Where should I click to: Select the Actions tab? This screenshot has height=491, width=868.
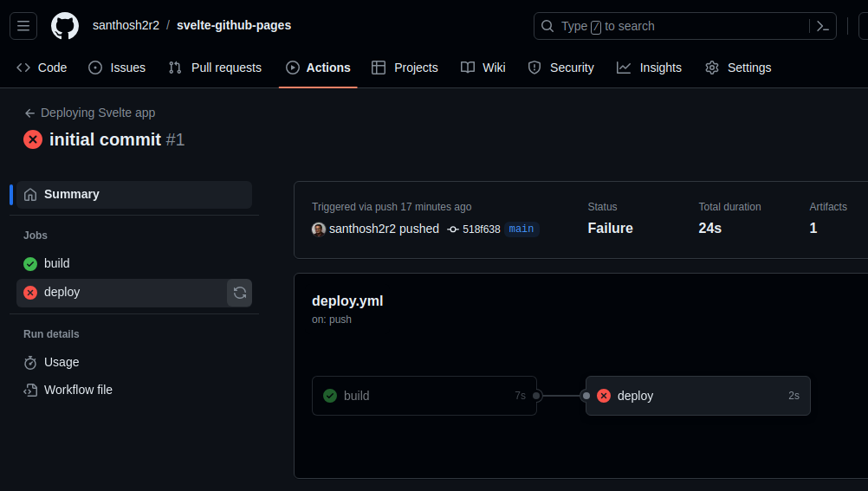[318, 68]
